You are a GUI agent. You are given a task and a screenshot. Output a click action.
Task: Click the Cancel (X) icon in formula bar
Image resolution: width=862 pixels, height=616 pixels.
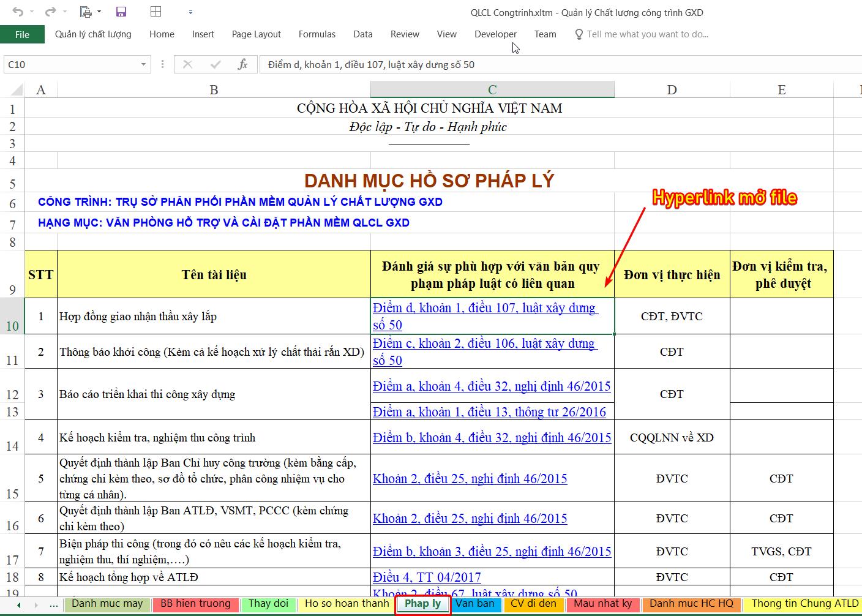point(187,64)
